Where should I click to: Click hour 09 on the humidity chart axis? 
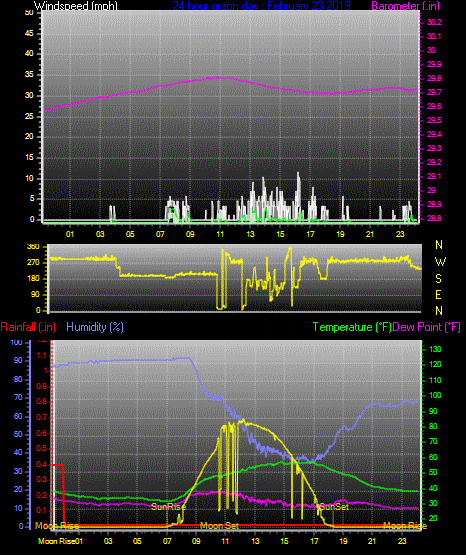coord(196,541)
